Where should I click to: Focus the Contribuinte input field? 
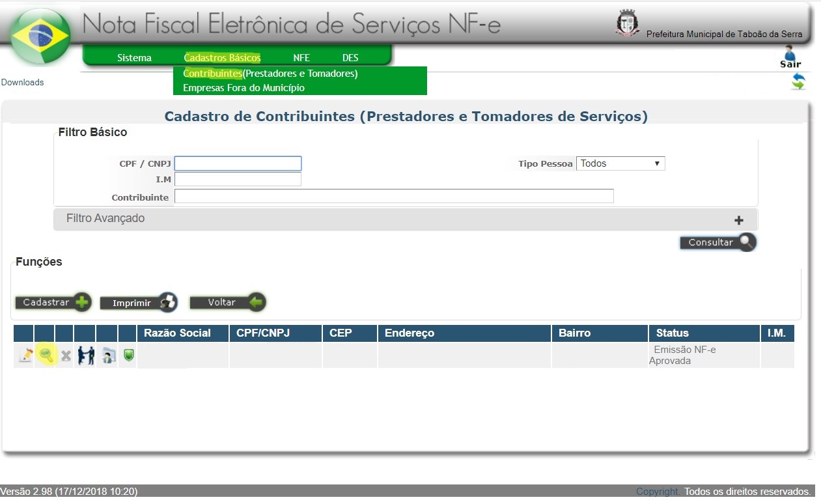[394, 196]
